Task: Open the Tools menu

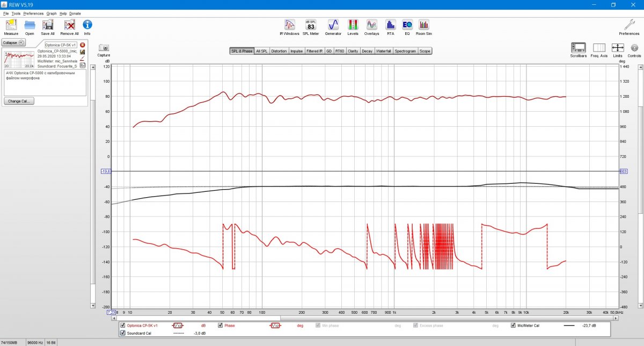Action: [x=16, y=13]
